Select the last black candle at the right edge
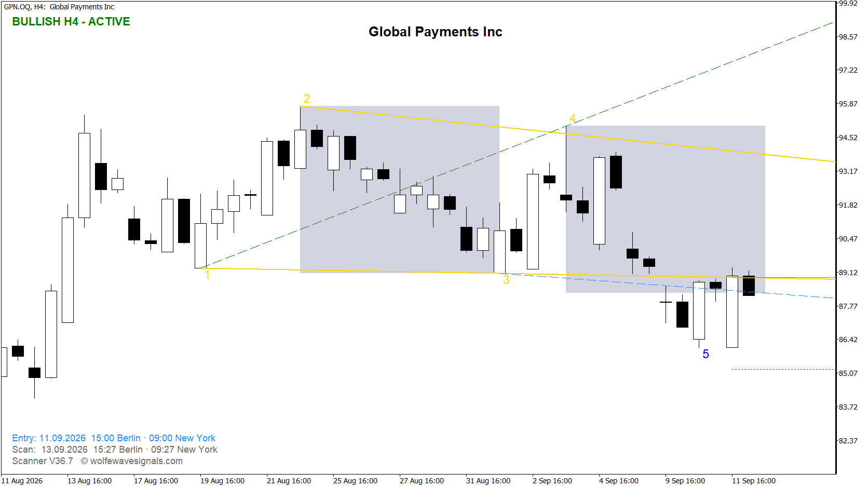 pos(749,286)
